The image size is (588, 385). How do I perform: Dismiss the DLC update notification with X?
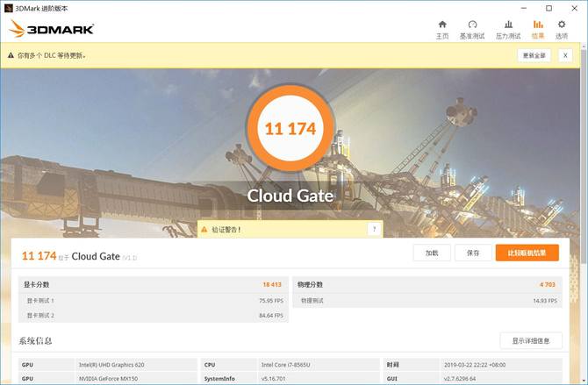565,55
